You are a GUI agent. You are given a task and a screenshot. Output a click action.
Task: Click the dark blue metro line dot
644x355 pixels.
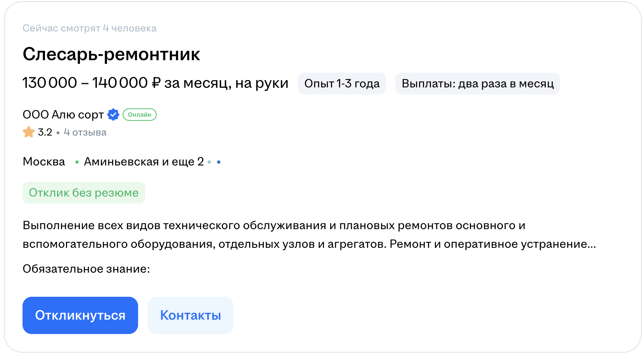pyautogui.click(x=219, y=162)
